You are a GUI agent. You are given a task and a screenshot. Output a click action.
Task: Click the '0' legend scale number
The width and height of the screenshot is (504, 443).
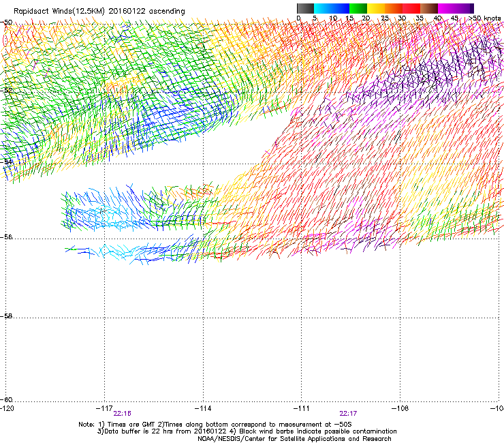[298, 18]
